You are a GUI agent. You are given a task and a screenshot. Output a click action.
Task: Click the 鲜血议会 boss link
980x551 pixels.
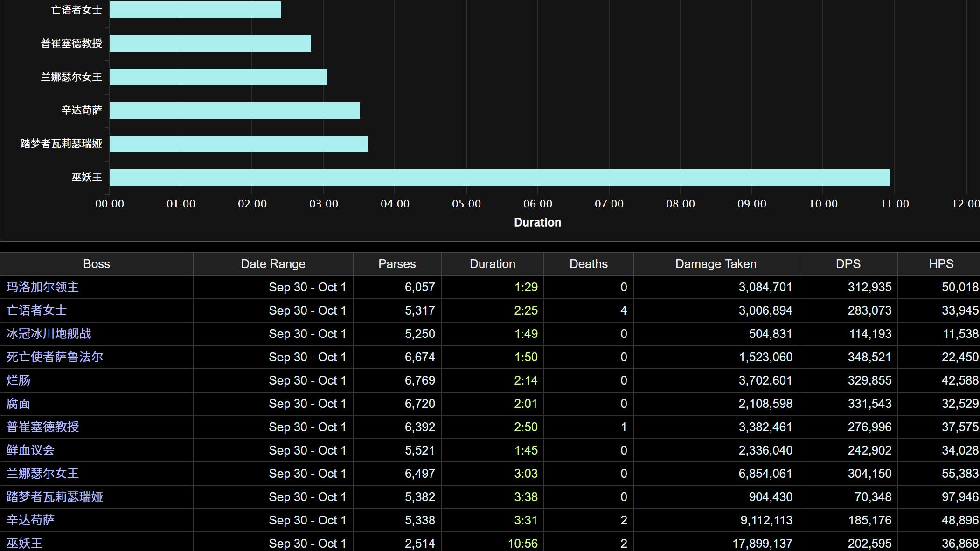coord(30,450)
